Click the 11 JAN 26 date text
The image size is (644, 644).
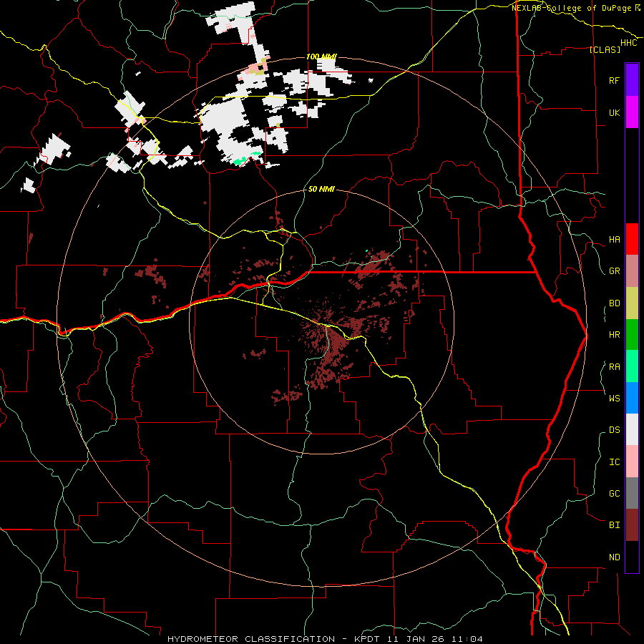coord(414,639)
